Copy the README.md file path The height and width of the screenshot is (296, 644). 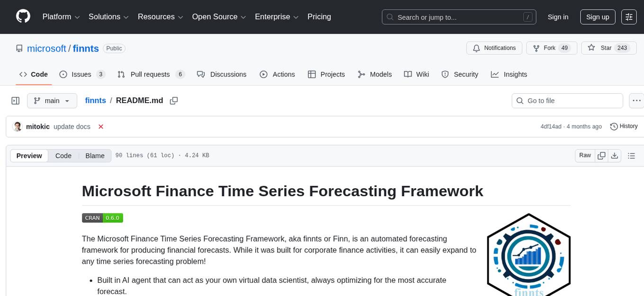pos(174,101)
